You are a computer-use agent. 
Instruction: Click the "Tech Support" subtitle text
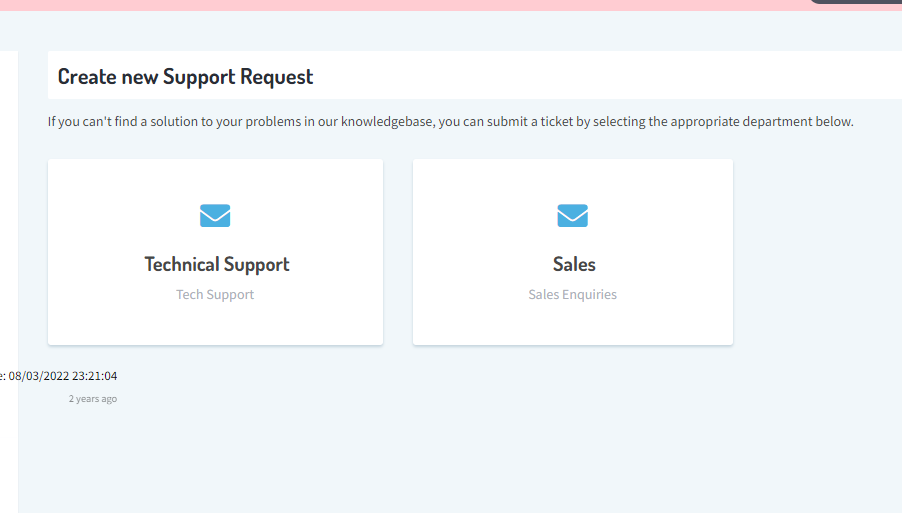215,294
